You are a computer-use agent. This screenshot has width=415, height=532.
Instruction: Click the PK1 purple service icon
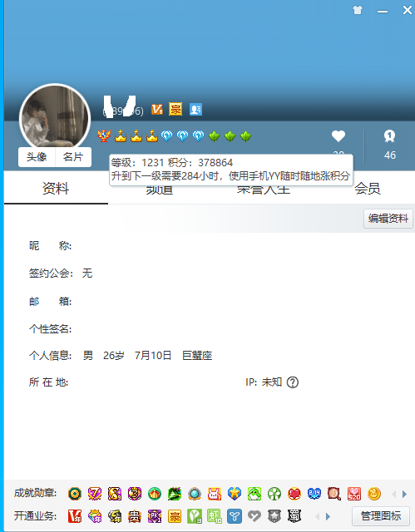click(x=155, y=516)
